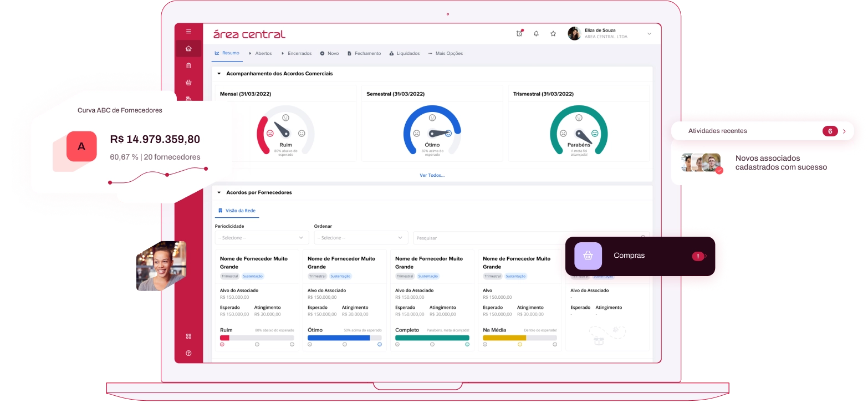Click the sad face on the Trismestral gauge

[x=563, y=134]
